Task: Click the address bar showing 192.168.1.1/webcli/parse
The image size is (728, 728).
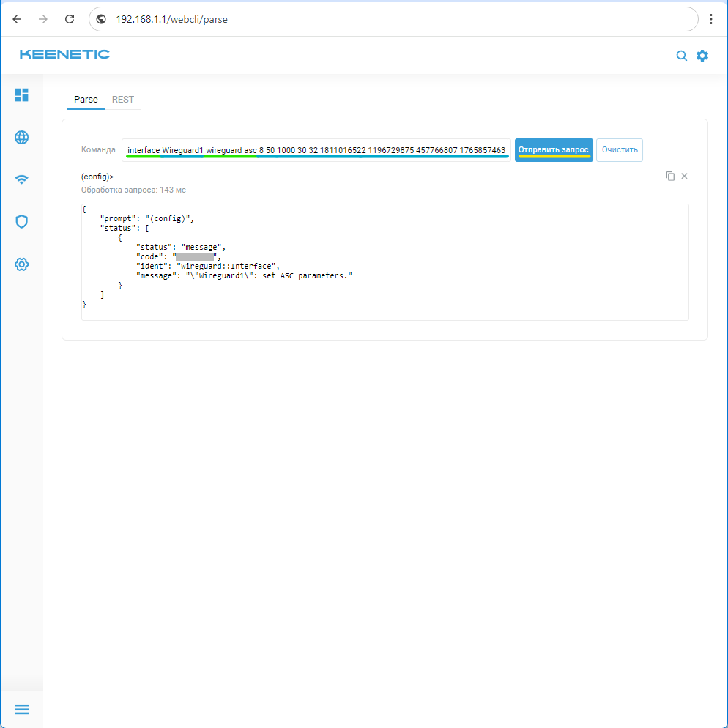Action: point(395,20)
